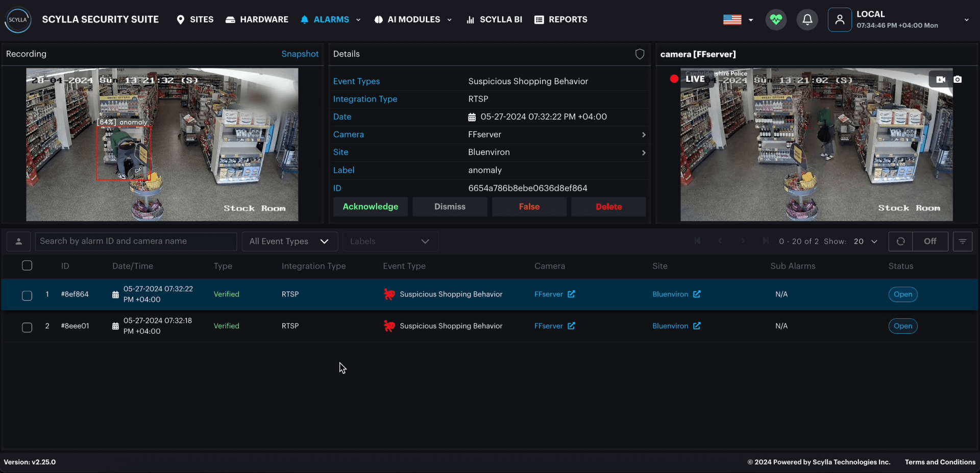This screenshot has width=980, height=473.
Task: Open the Labels dropdown
Action: [390, 242]
